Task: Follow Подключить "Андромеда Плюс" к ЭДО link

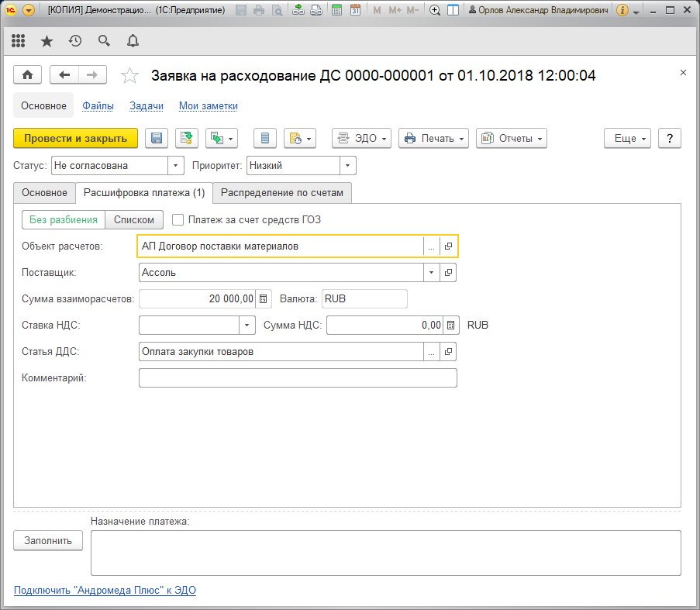Action: pyautogui.click(x=105, y=591)
